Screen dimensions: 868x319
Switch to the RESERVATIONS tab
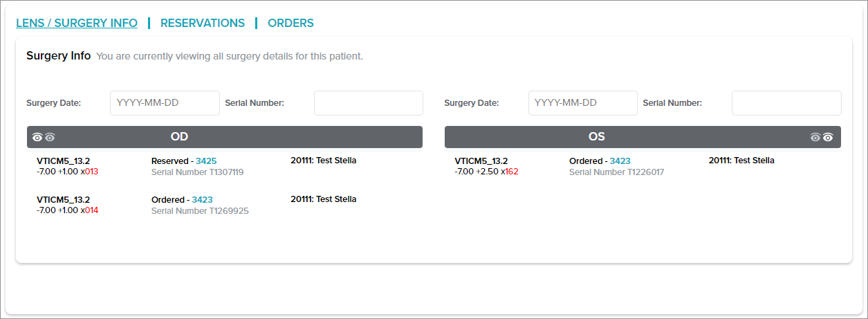point(203,23)
